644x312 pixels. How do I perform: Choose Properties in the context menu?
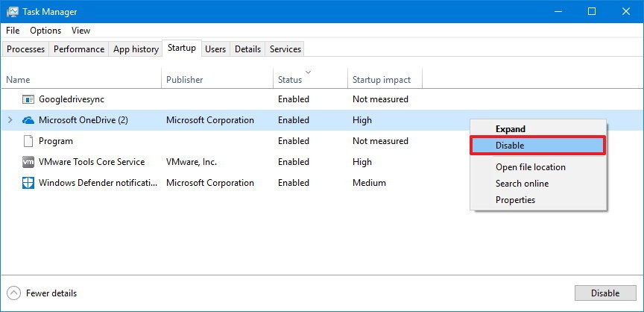click(538, 200)
